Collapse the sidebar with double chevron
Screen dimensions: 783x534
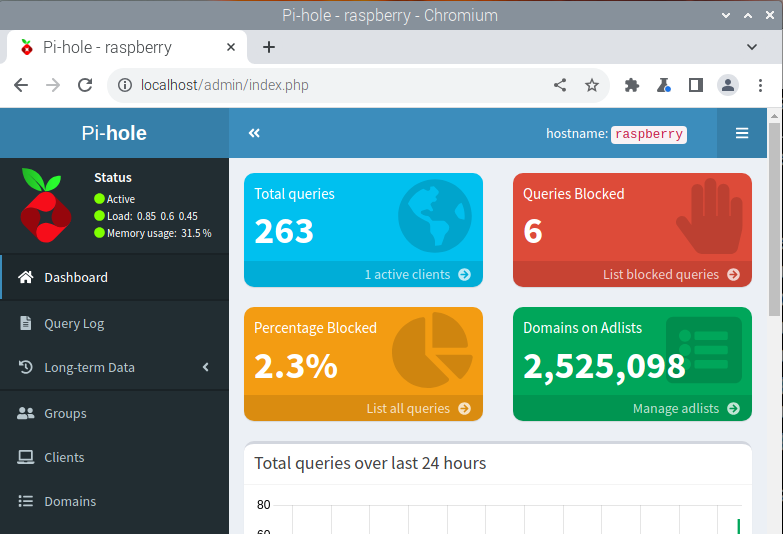pyautogui.click(x=254, y=133)
